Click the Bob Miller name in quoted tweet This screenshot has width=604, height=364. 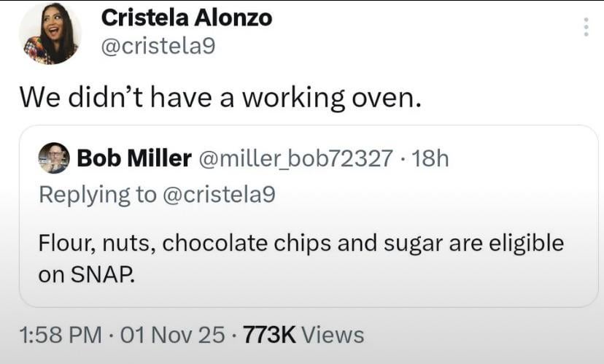click(x=133, y=158)
